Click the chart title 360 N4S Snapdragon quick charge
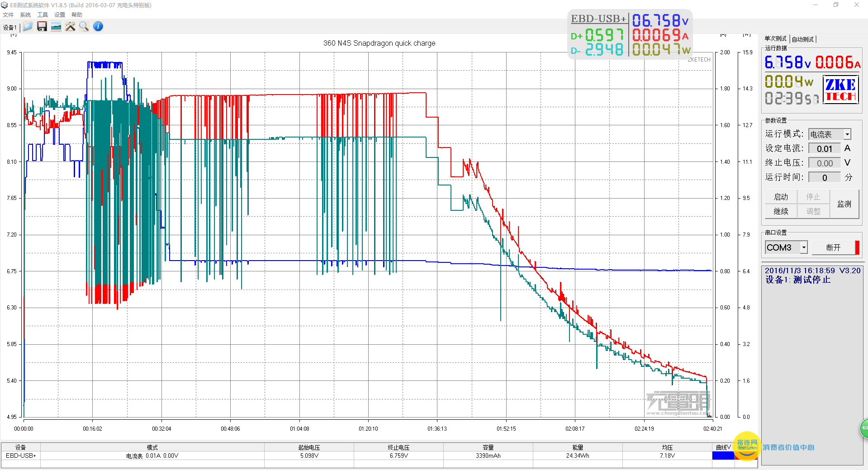The width and height of the screenshot is (868, 470). 379,43
